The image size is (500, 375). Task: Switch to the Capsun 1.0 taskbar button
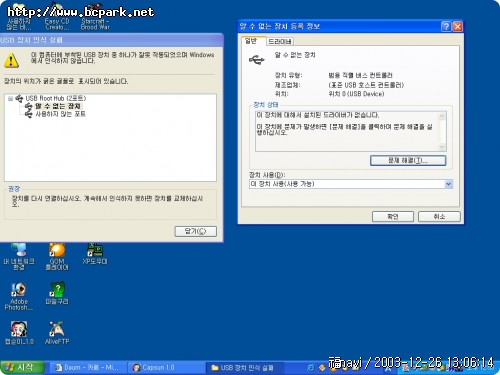click(167, 368)
